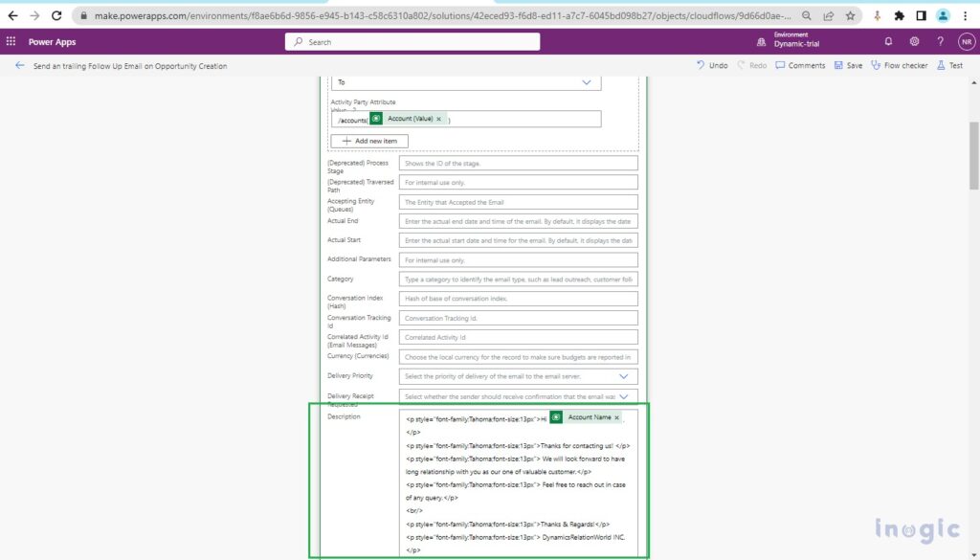Click the page vertical scrollbar
980x560 pixels.
click(x=973, y=155)
